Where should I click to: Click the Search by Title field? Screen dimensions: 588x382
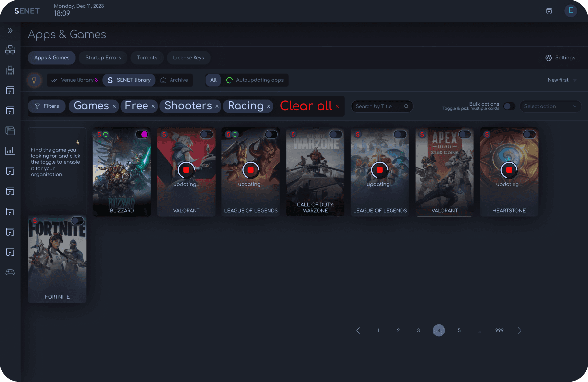tap(382, 106)
